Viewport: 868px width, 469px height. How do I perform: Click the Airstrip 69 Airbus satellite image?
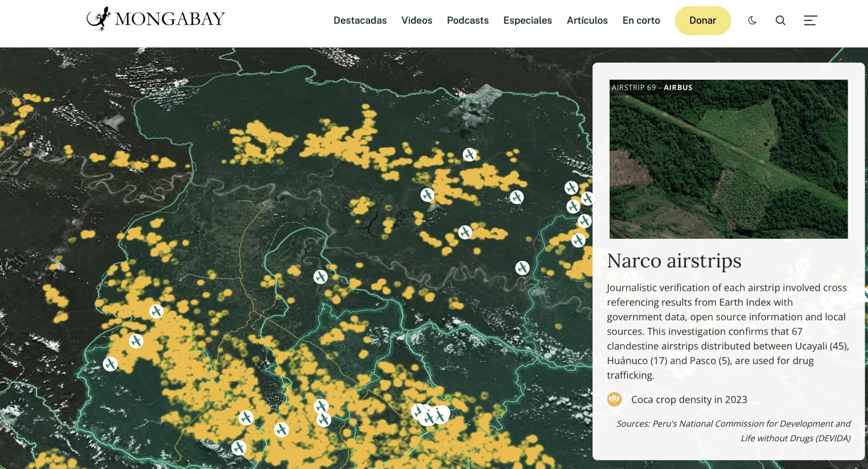coord(728,159)
